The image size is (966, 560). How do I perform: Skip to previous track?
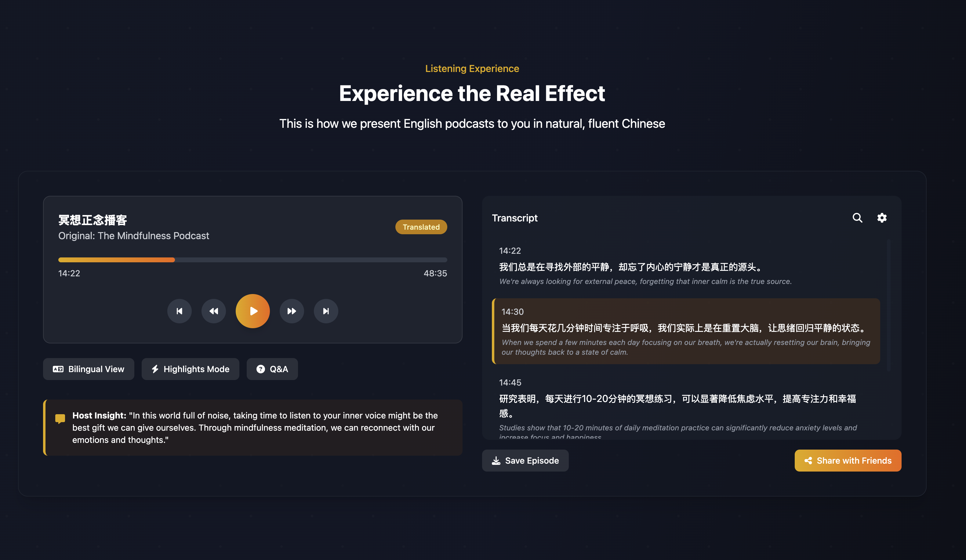click(x=180, y=311)
